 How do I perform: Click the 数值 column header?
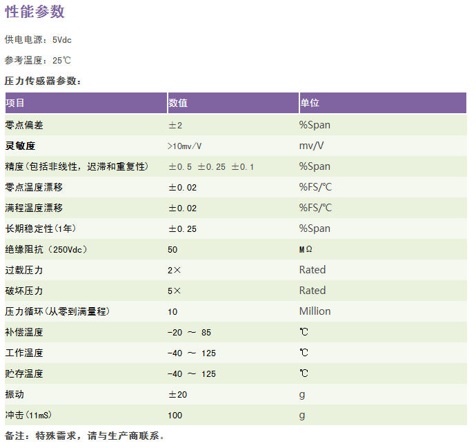pos(178,103)
